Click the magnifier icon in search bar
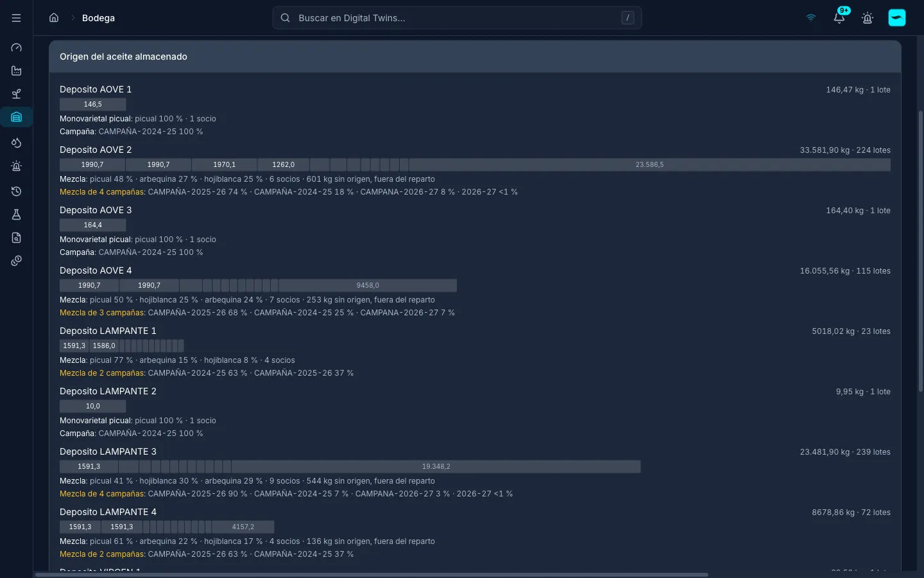The width and height of the screenshot is (924, 578). pyautogui.click(x=286, y=18)
